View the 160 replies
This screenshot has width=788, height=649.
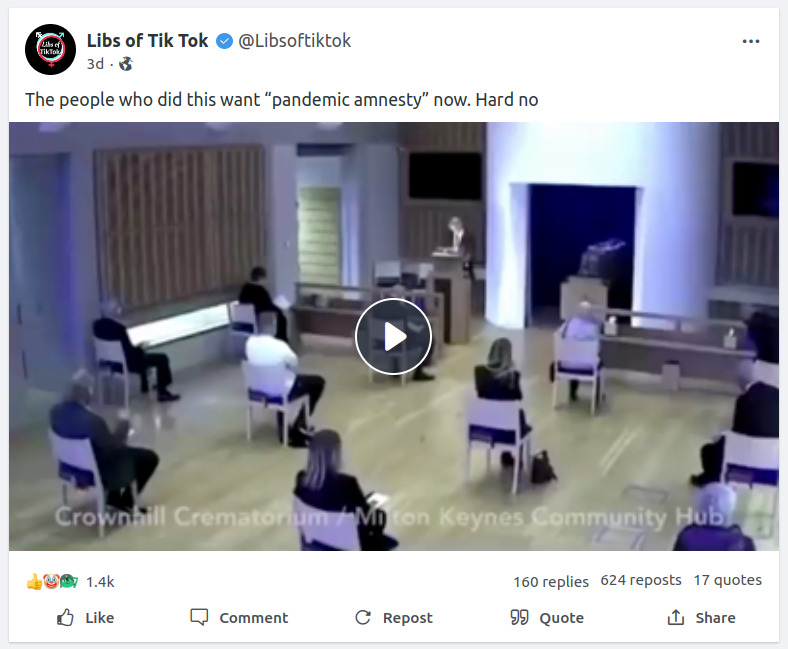551,582
